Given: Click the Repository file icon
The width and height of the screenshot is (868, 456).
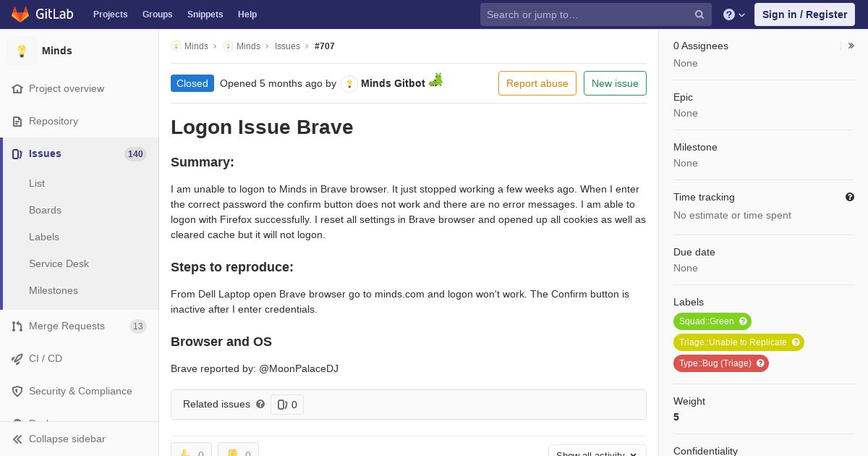Looking at the screenshot, I should point(17,121).
